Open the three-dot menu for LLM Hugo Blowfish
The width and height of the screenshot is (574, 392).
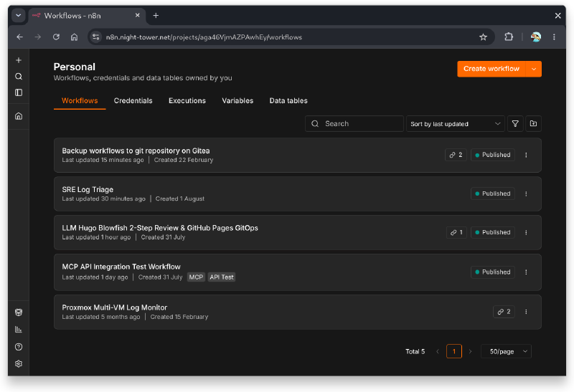tap(526, 233)
